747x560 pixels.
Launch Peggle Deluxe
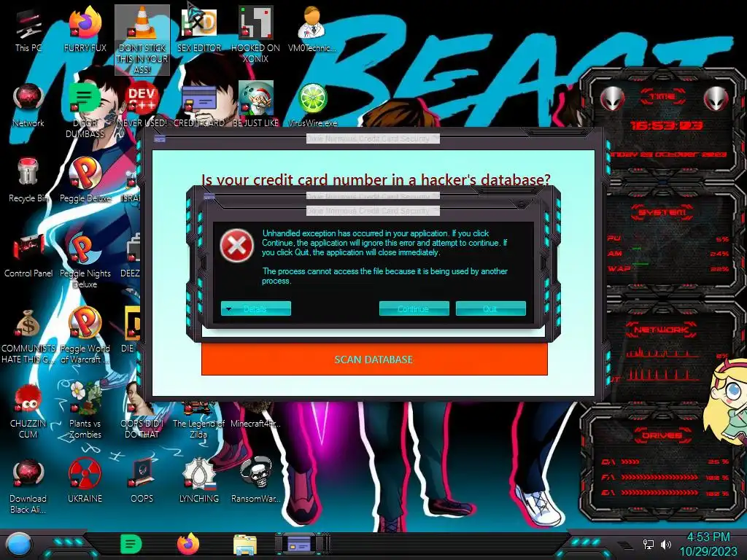(85, 180)
